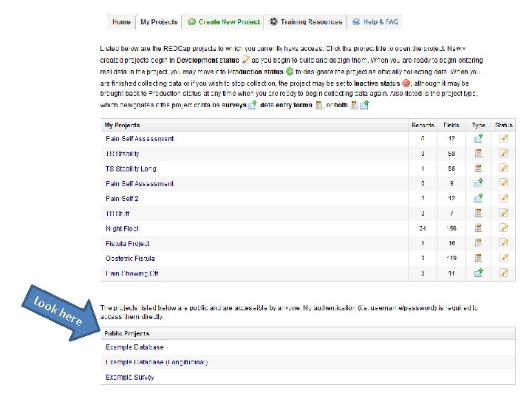Open the Obstetric Fistula project

coord(130,258)
